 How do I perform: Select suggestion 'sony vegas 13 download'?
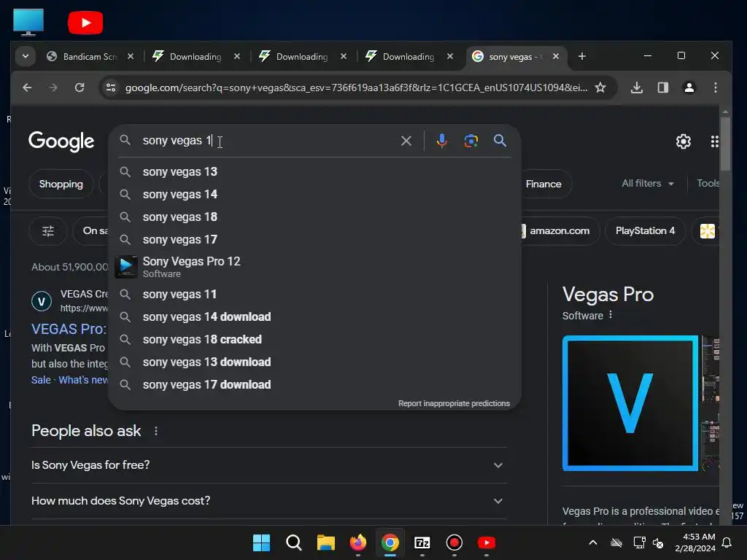click(x=314, y=362)
